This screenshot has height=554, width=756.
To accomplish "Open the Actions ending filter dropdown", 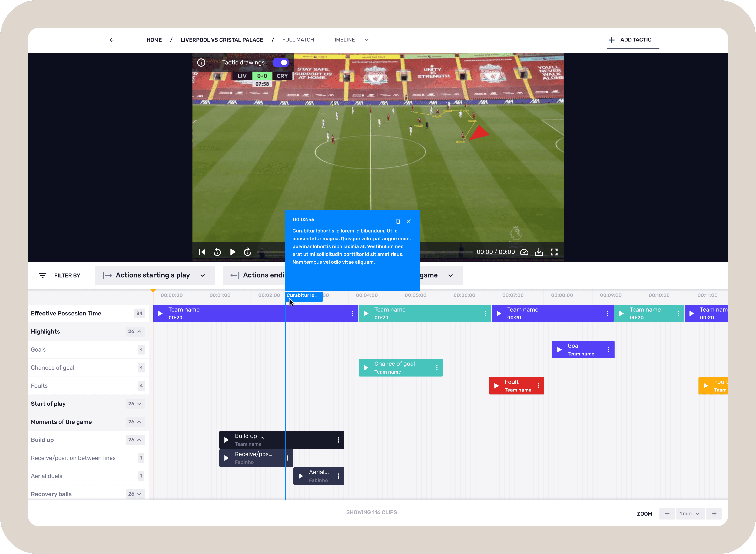I will 254,275.
